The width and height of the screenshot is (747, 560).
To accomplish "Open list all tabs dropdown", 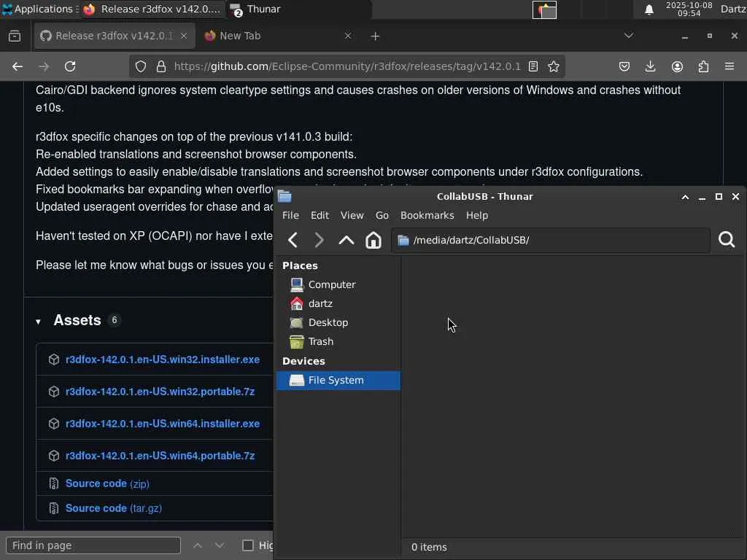I will (629, 36).
